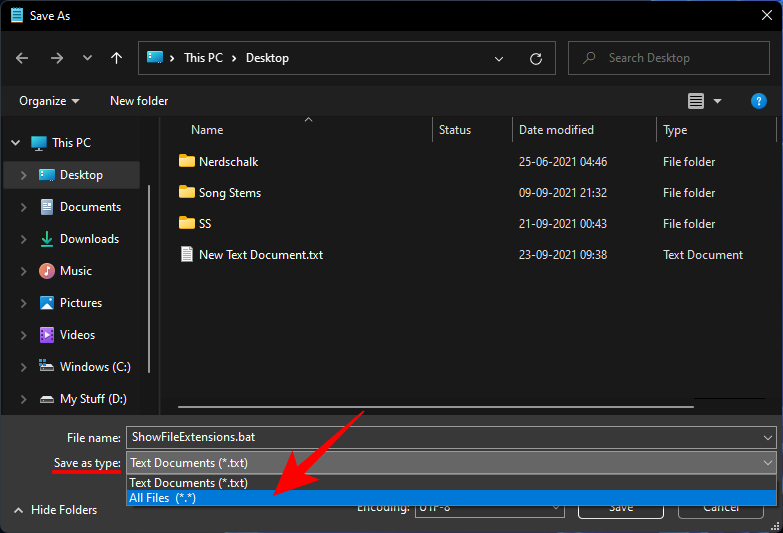Click Desktop in address path
The height and width of the screenshot is (533, 783).
pos(267,58)
